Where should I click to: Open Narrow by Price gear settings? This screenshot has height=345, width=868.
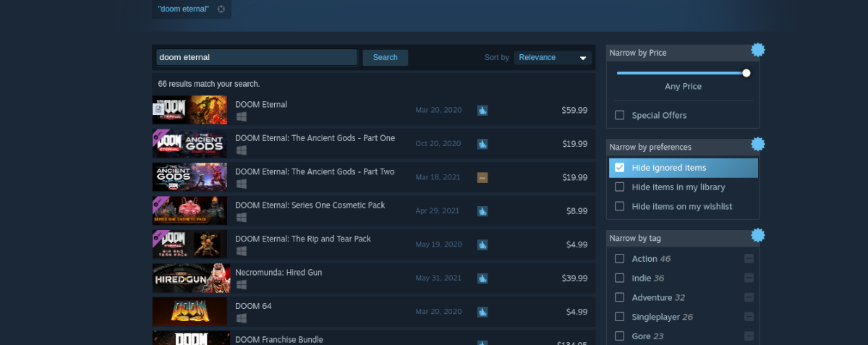click(x=757, y=50)
